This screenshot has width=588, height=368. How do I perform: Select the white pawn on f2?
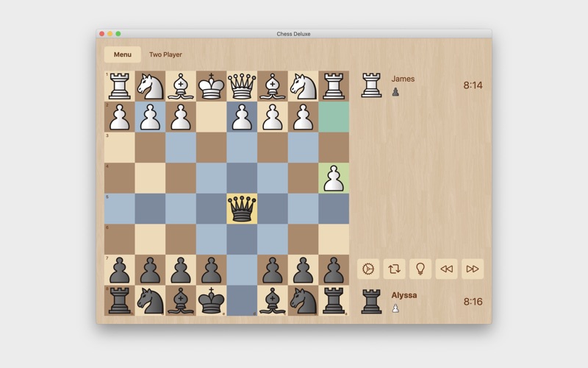[x=181, y=117]
